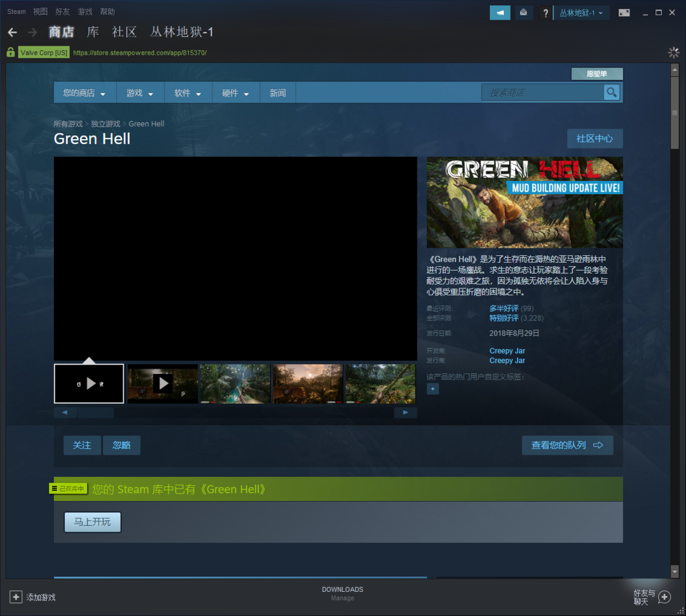Click the announcements megaphone icon
686x616 pixels.
(x=500, y=13)
